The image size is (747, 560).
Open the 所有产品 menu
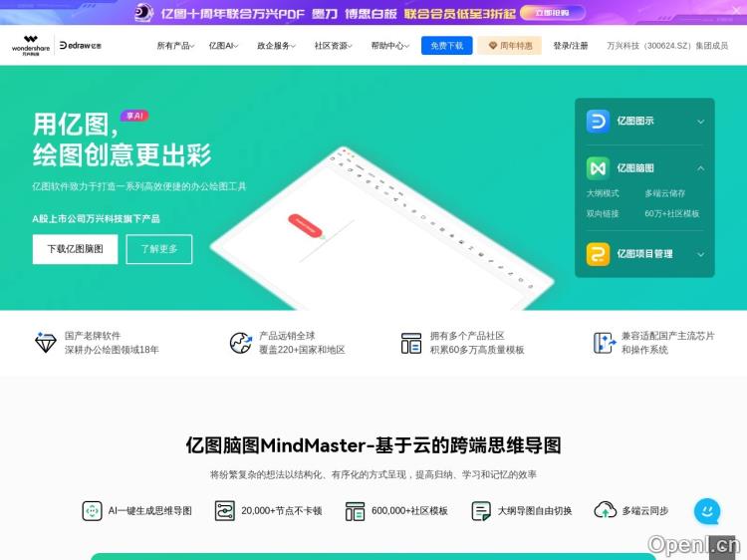175,46
